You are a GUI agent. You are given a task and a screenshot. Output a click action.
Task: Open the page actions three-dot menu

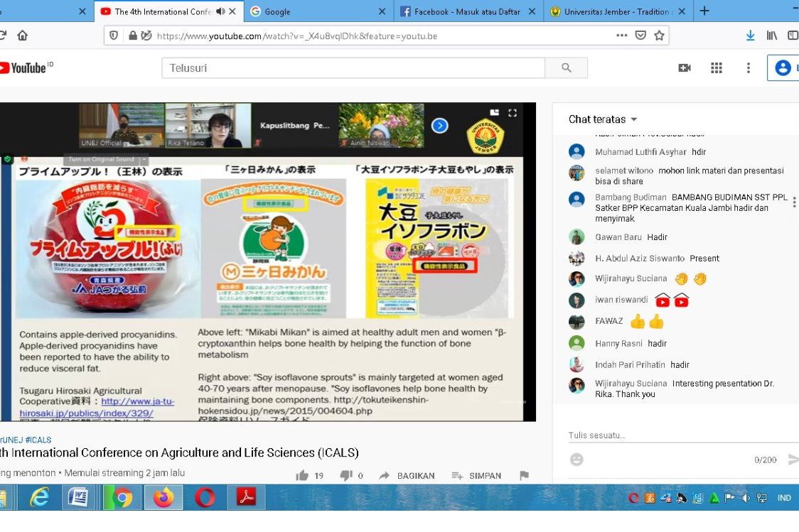[x=622, y=36]
